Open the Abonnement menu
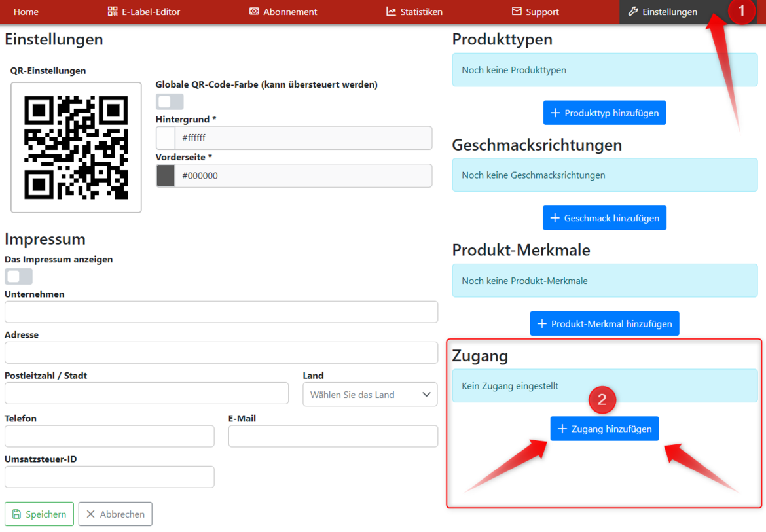 click(283, 12)
